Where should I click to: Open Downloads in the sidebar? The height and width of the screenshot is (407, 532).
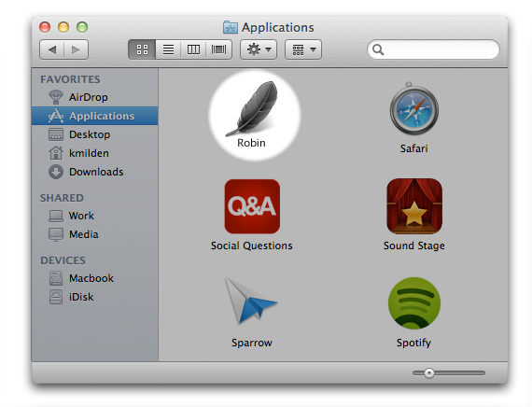point(94,172)
